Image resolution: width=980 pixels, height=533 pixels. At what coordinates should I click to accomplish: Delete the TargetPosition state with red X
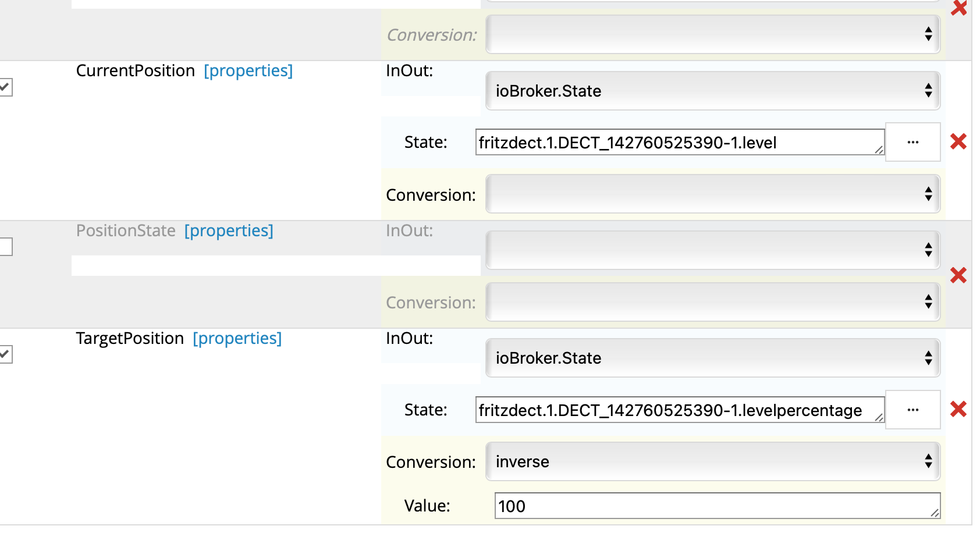pos(958,409)
